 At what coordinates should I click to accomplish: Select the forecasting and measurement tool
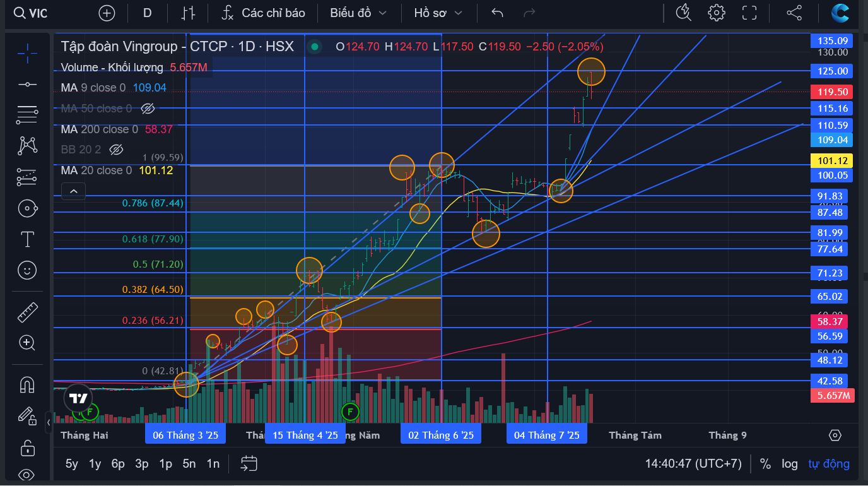(x=27, y=177)
